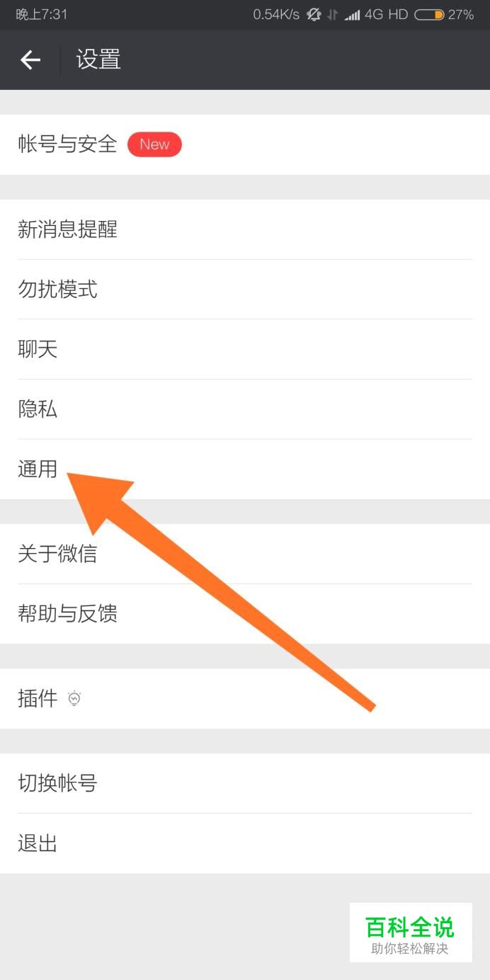Open the 通用 settings entry
The width and height of the screenshot is (490, 980).
point(245,469)
